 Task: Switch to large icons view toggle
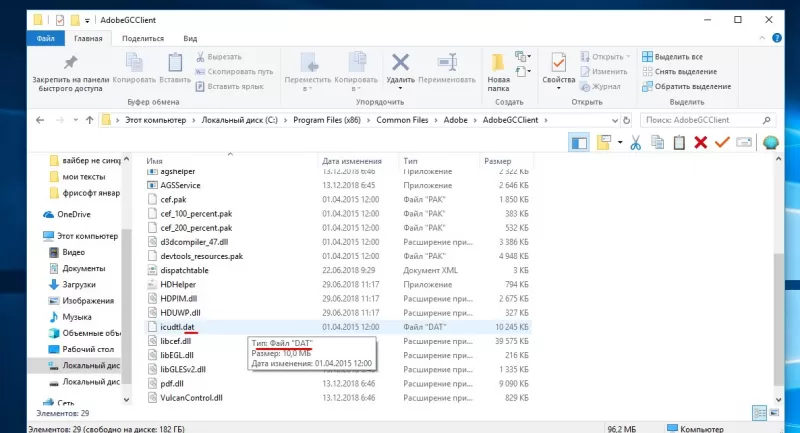(774, 413)
